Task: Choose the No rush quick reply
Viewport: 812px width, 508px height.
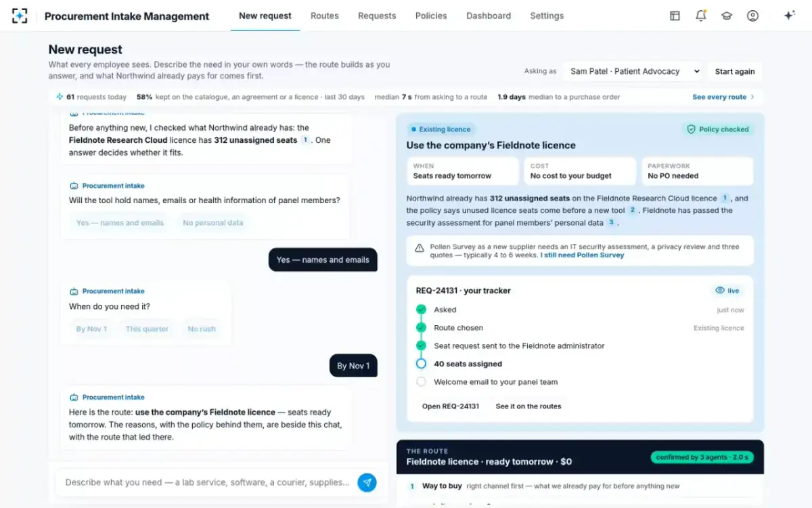Action: [x=202, y=329]
